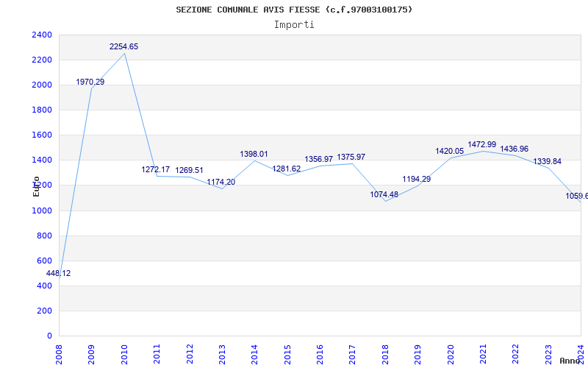The height and width of the screenshot is (368, 588).
Task: Click the 1074.48 data label
Action: pyautogui.click(x=384, y=194)
